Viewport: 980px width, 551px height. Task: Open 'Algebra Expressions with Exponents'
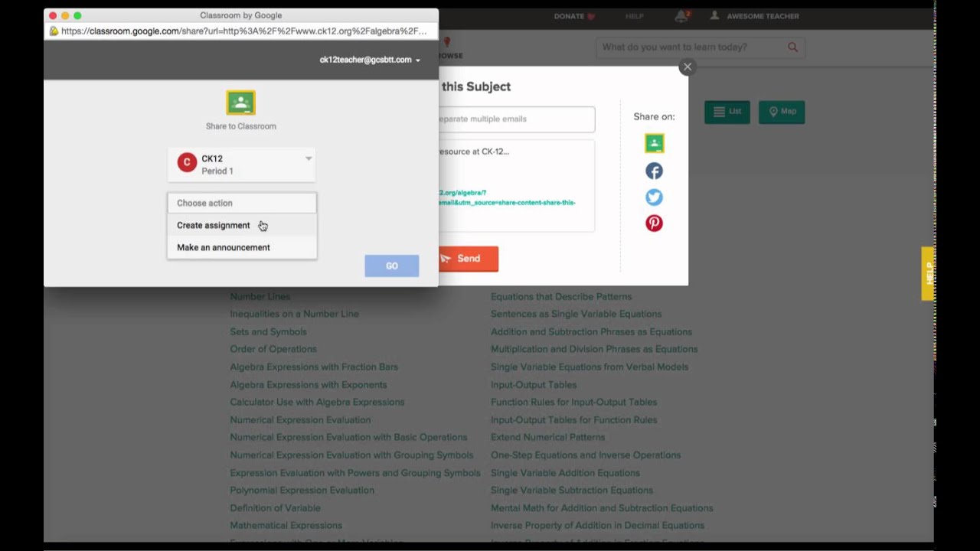[309, 384]
